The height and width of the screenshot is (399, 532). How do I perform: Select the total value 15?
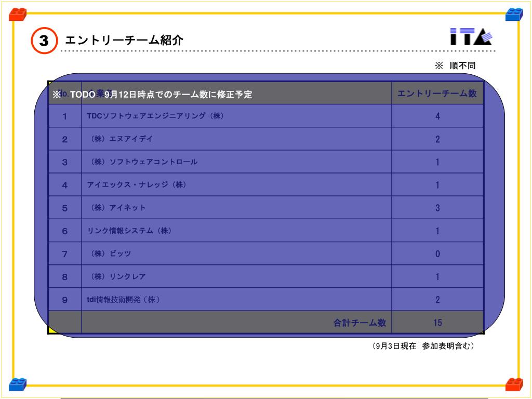click(x=437, y=322)
